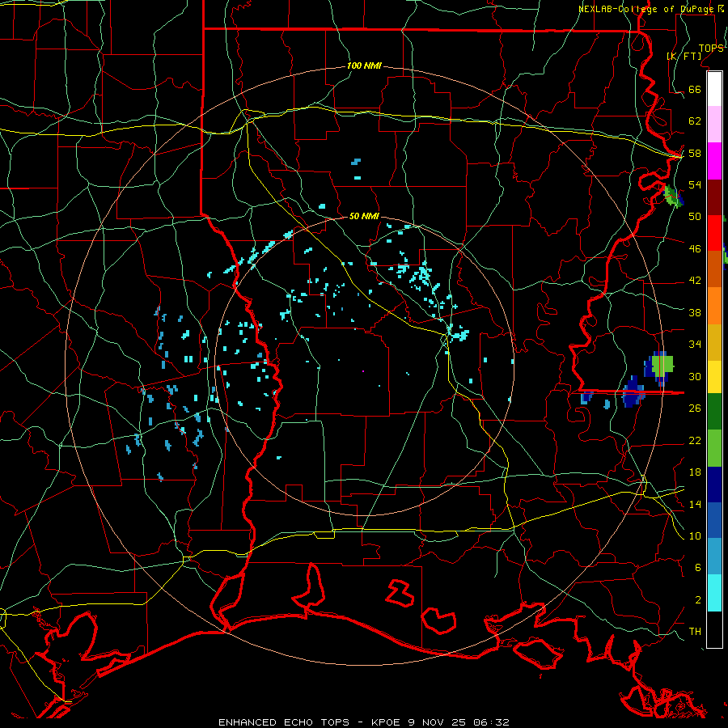Pick the white swatch in the legend
Screen dimensions: 728x728
point(714,89)
